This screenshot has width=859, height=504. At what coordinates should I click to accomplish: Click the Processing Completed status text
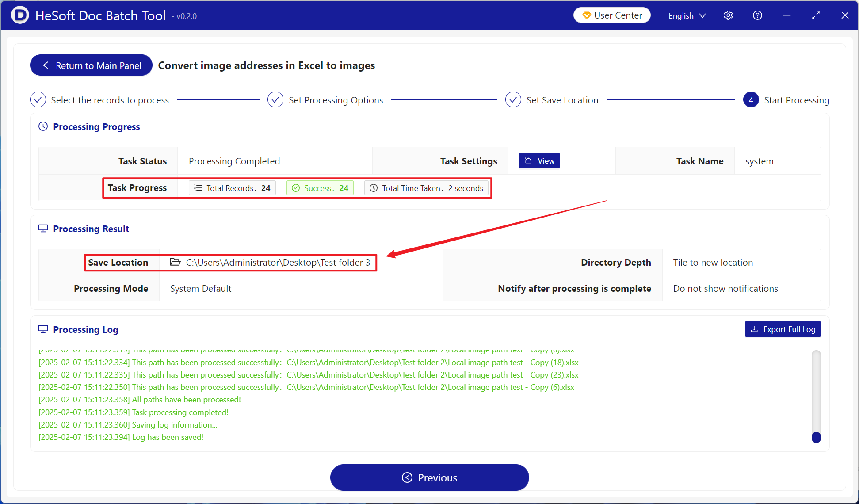click(234, 161)
